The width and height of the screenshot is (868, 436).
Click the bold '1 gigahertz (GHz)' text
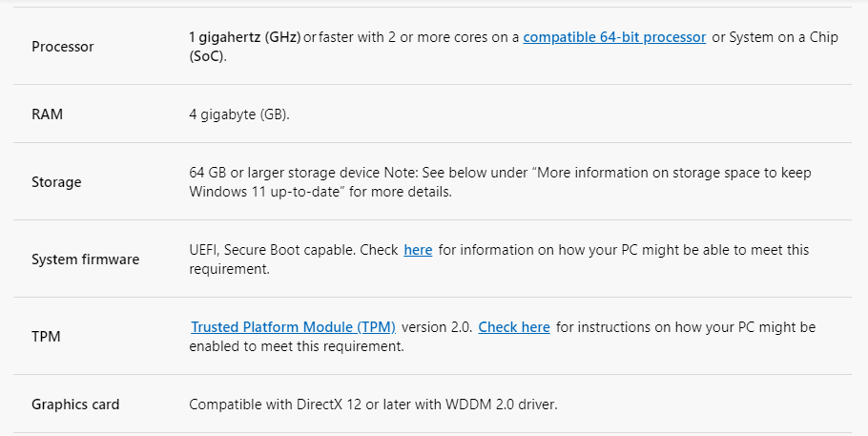click(x=245, y=37)
